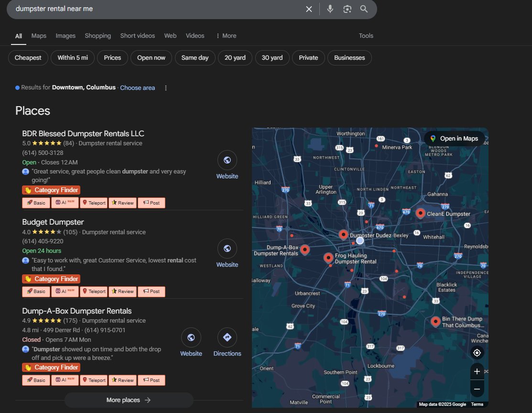Image resolution: width=532 pixels, height=413 pixels.
Task: Click AI button under Budget Dumpster
Action: (65, 292)
